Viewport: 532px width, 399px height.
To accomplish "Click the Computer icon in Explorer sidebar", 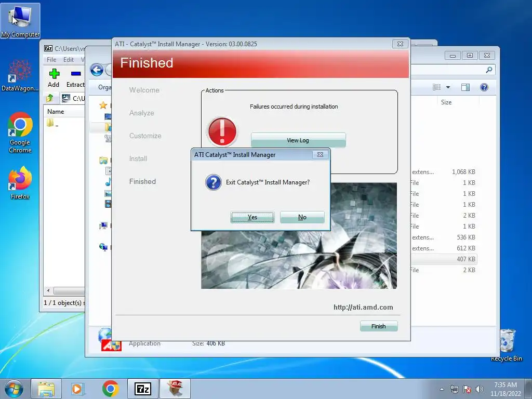I will pos(103,225).
